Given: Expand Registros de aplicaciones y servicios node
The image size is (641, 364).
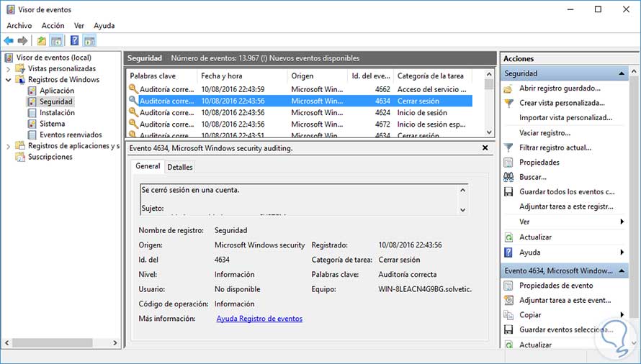Looking at the screenshot, I should tap(8, 146).
